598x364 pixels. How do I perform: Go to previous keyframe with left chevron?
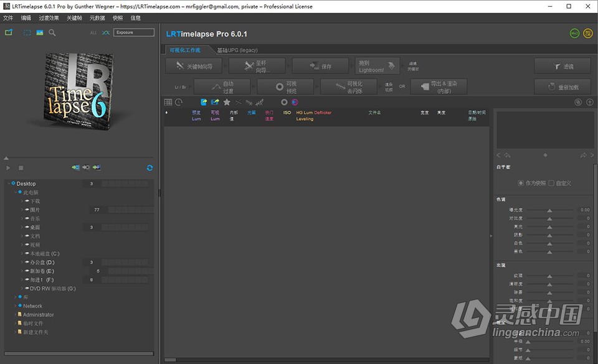coord(498,156)
